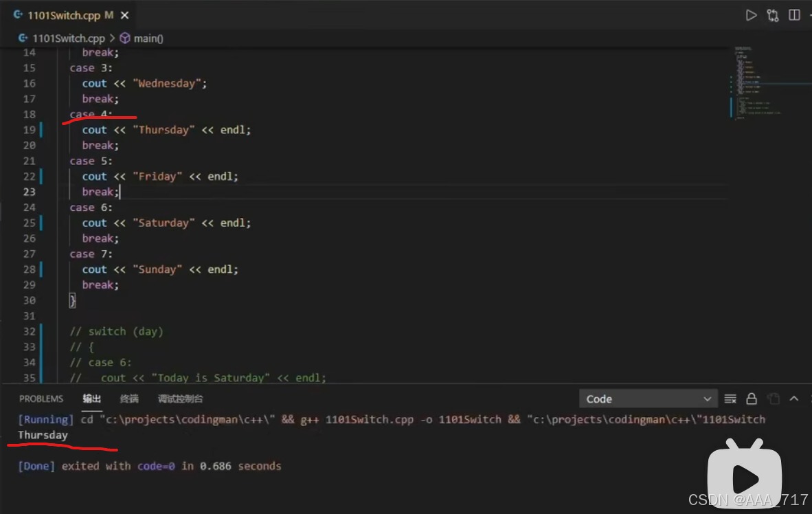Click "case 3:" on line 15
The width and height of the screenshot is (812, 514).
(x=91, y=68)
